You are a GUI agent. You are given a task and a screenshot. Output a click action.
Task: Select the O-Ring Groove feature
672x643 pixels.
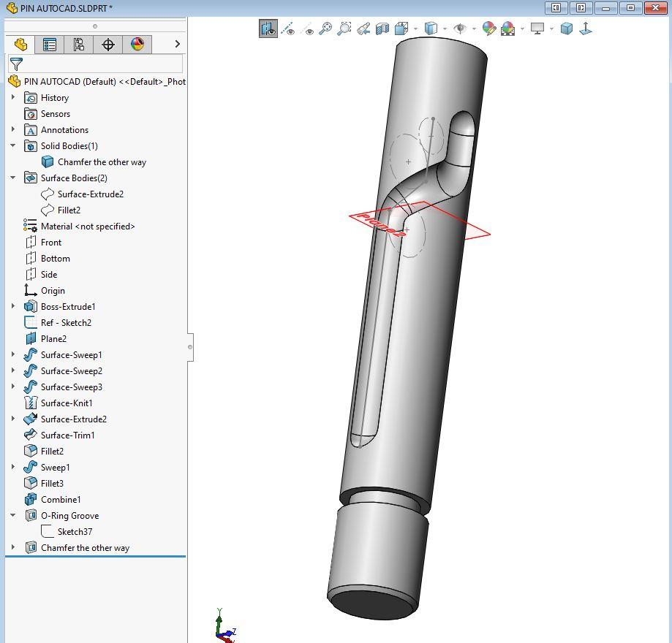pyautogui.click(x=69, y=515)
